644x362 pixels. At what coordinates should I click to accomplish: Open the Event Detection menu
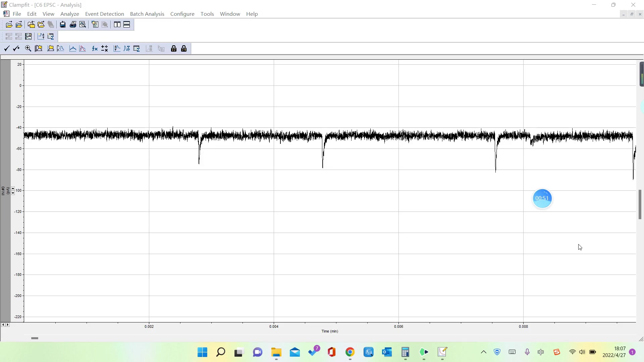(x=104, y=14)
